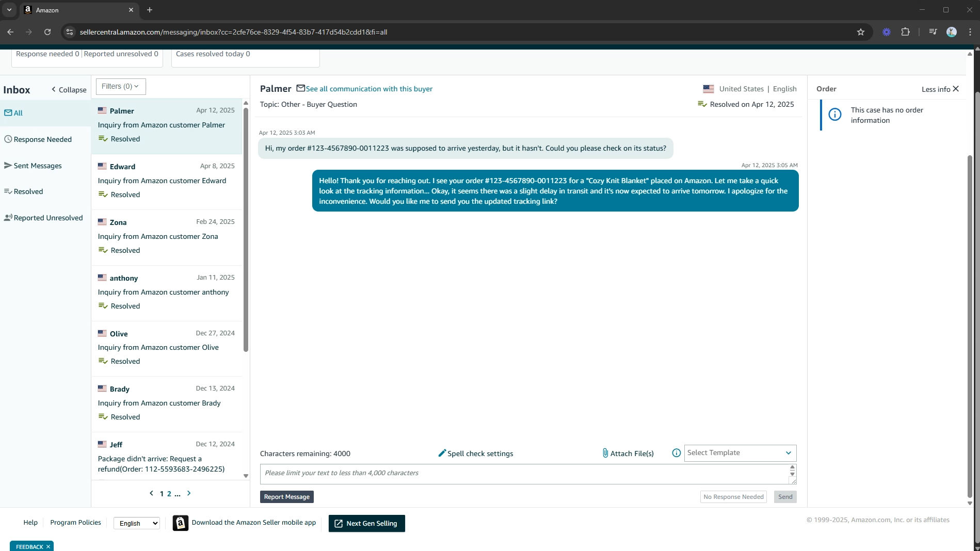Screen dimensions: 980x551
Task: Click the list scroll-down arrow
Action: (246, 476)
